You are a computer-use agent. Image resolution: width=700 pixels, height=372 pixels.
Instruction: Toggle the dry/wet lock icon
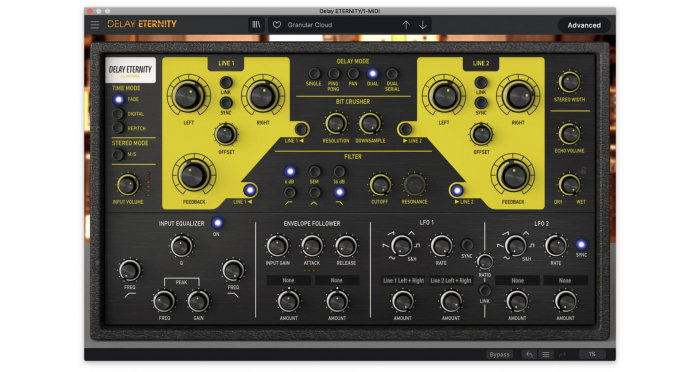(x=583, y=171)
